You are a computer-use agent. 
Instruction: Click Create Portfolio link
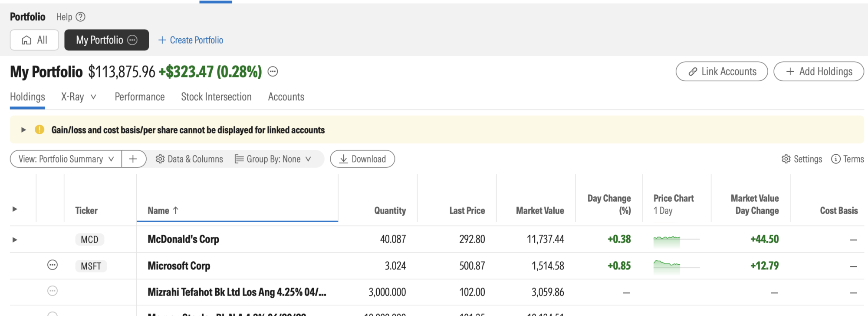[191, 40]
